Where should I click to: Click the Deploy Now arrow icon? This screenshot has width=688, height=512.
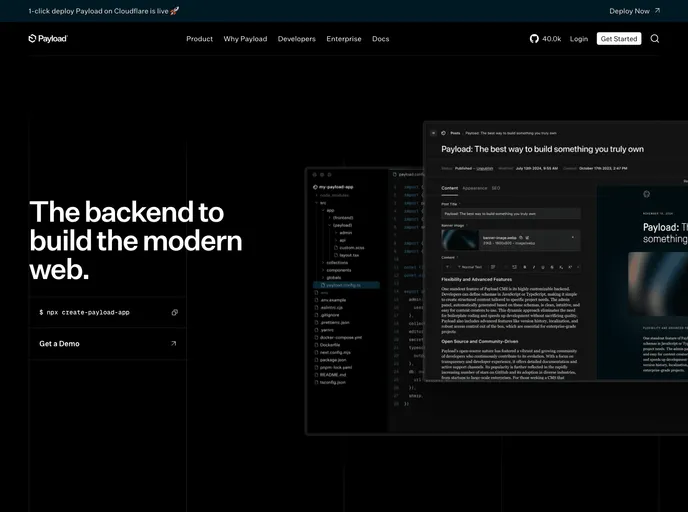click(x=657, y=11)
